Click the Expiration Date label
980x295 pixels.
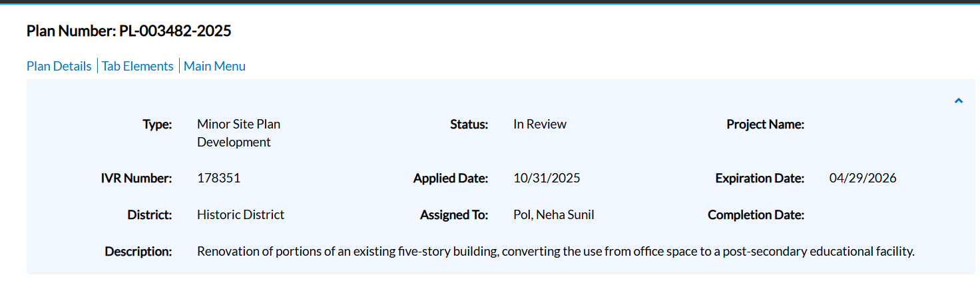point(760,178)
